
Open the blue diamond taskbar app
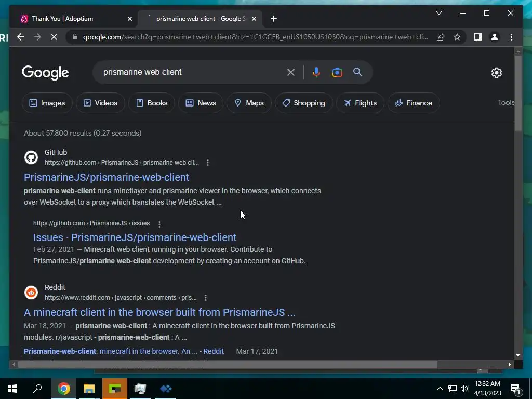166,389
